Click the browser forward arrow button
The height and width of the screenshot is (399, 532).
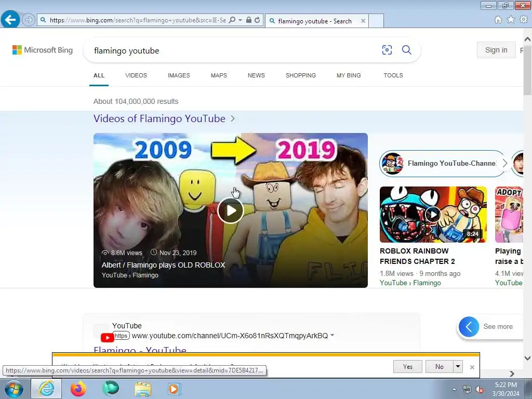coord(29,20)
